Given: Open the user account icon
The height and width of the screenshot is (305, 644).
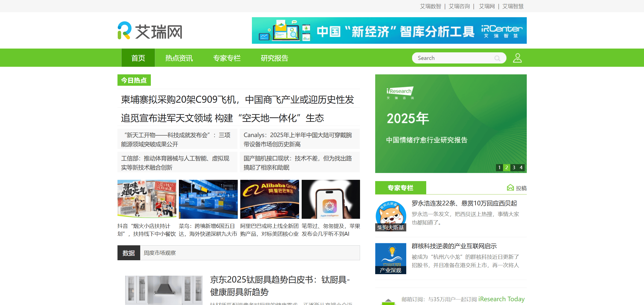Looking at the screenshot, I should (x=517, y=58).
